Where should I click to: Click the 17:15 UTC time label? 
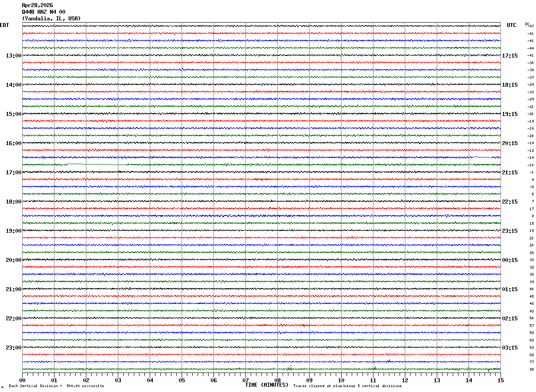coord(509,56)
